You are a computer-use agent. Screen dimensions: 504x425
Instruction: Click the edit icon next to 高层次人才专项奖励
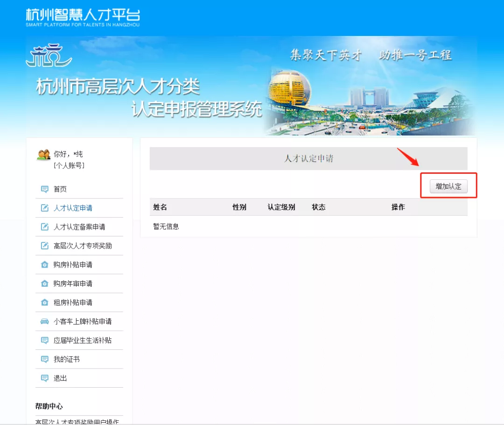pos(45,246)
